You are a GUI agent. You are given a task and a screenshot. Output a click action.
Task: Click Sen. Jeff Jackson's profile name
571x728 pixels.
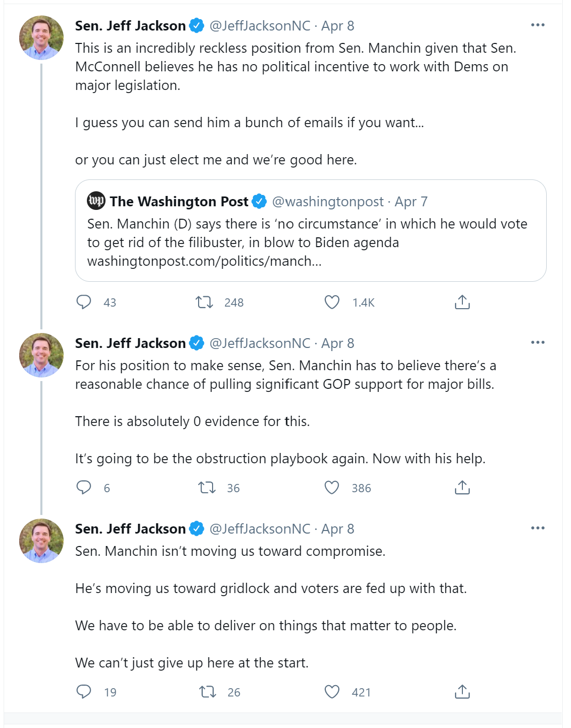point(130,25)
